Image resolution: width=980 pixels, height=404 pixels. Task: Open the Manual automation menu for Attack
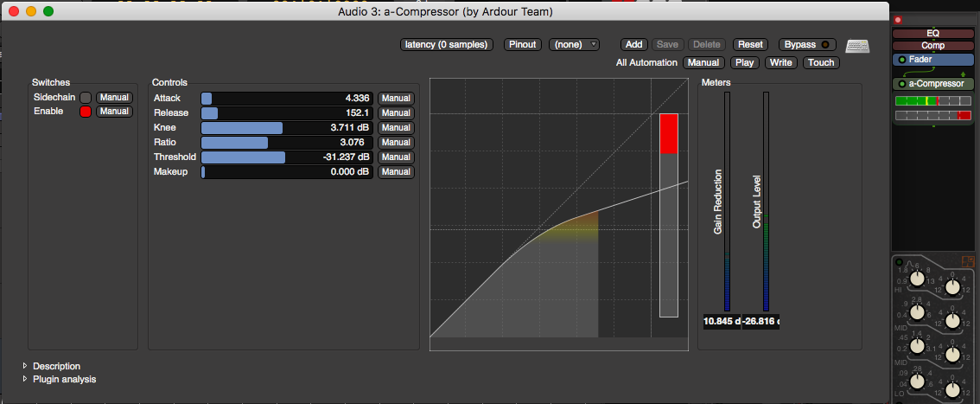click(396, 99)
